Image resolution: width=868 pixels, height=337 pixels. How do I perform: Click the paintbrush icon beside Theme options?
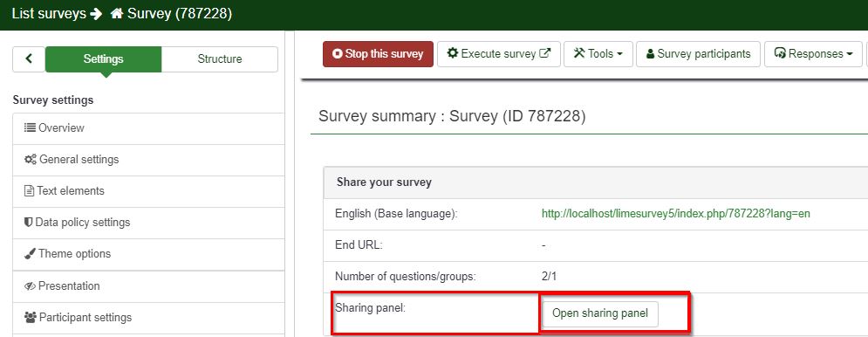point(30,254)
